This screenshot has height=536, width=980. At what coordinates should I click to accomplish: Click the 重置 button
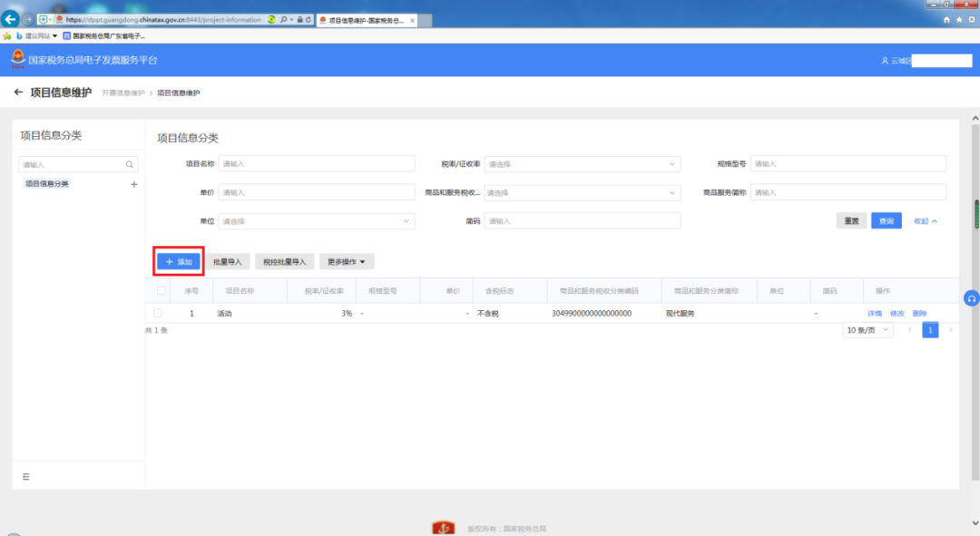click(x=851, y=221)
